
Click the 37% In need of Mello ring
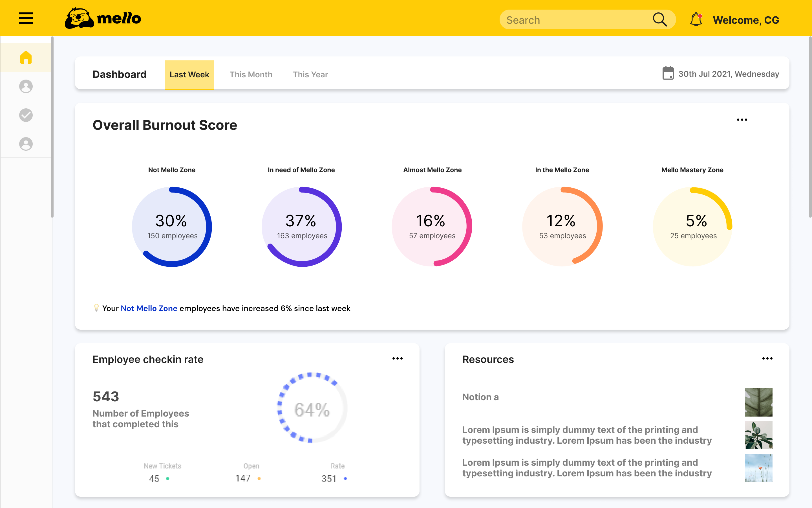pos(302,227)
